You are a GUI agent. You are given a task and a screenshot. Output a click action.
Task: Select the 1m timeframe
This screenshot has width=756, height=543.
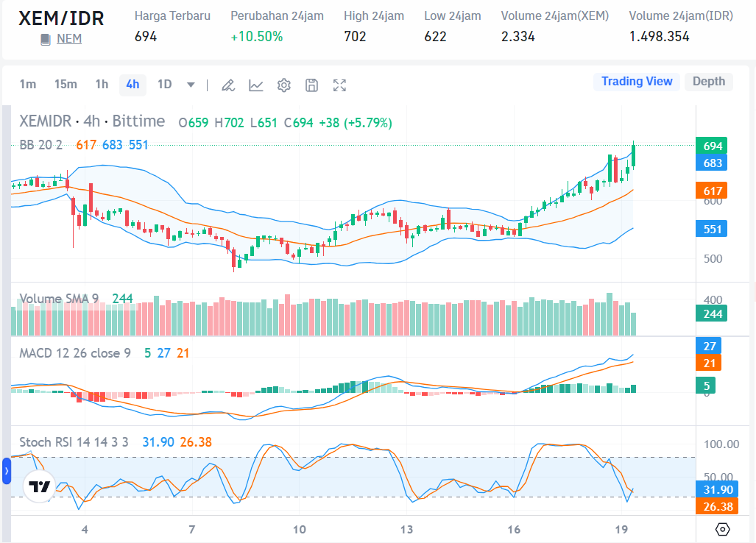[x=28, y=85]
